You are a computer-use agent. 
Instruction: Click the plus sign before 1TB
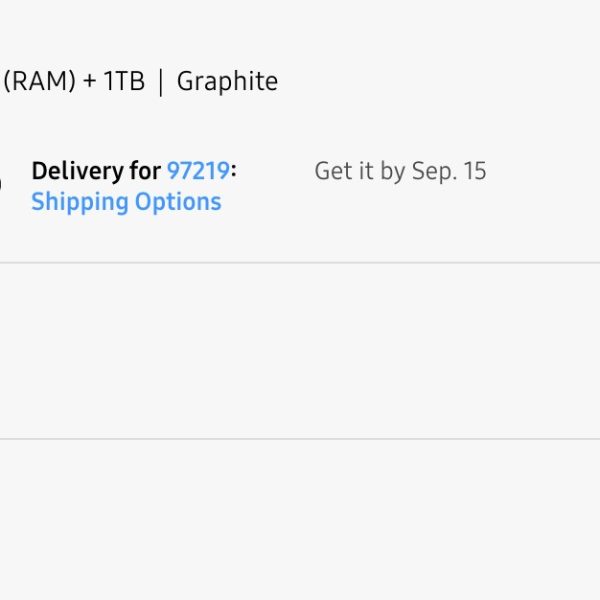(90, 82)
